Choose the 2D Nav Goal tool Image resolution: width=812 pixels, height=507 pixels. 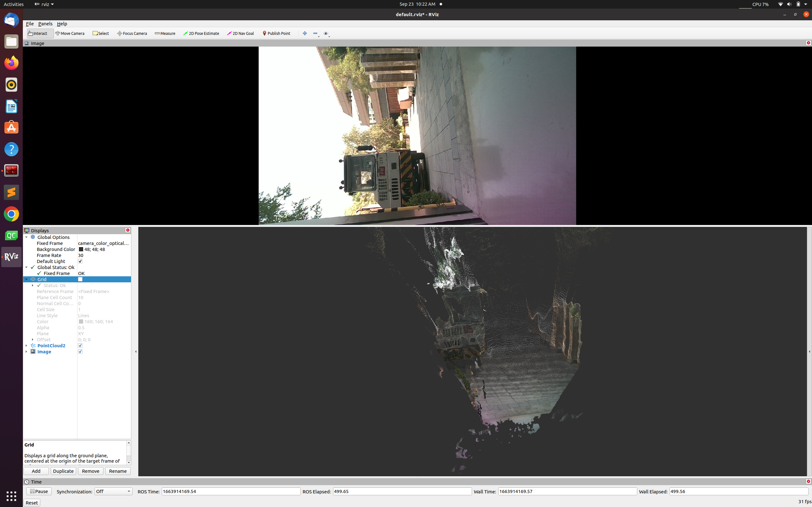240,33
